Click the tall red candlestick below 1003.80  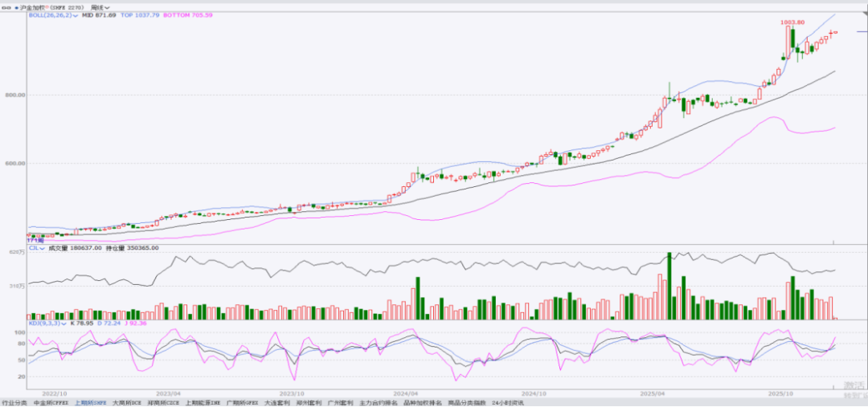[x=788, y=42]
